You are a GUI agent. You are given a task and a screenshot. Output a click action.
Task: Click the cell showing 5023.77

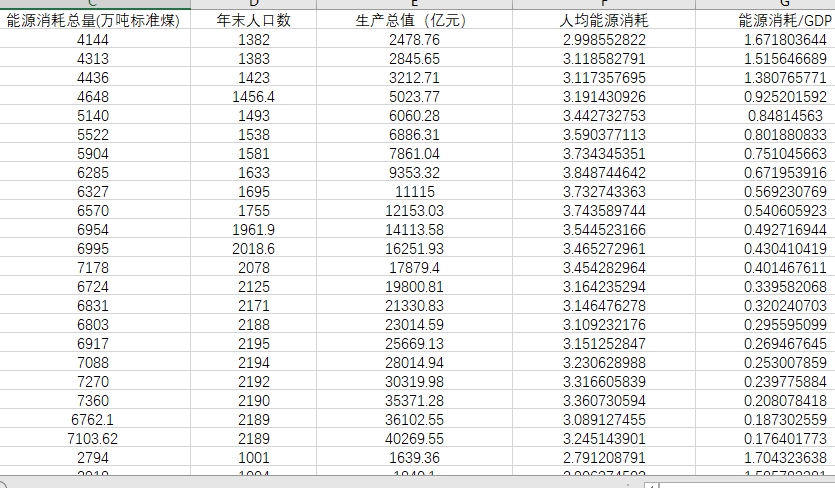pos(414,96)
